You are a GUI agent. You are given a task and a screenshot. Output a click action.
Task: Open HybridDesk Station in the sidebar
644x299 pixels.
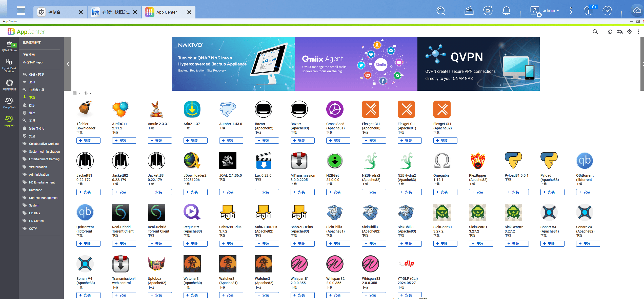coord(9,66)
